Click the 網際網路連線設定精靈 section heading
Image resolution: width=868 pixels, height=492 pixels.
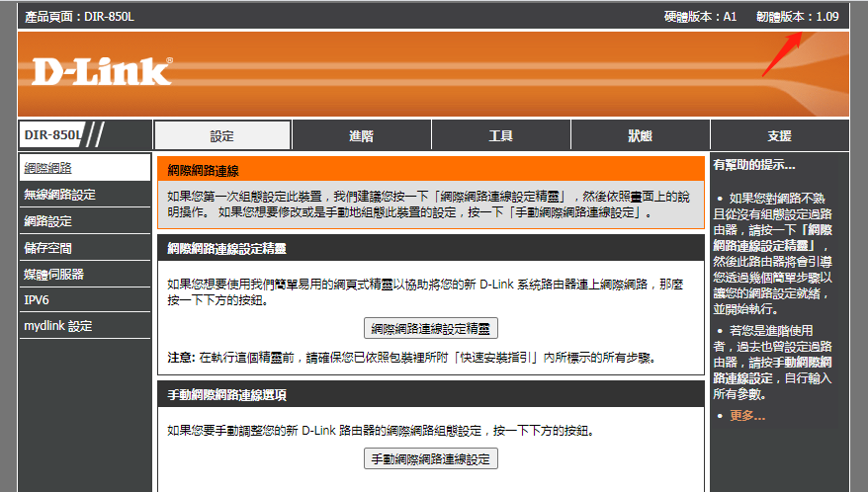227,249
